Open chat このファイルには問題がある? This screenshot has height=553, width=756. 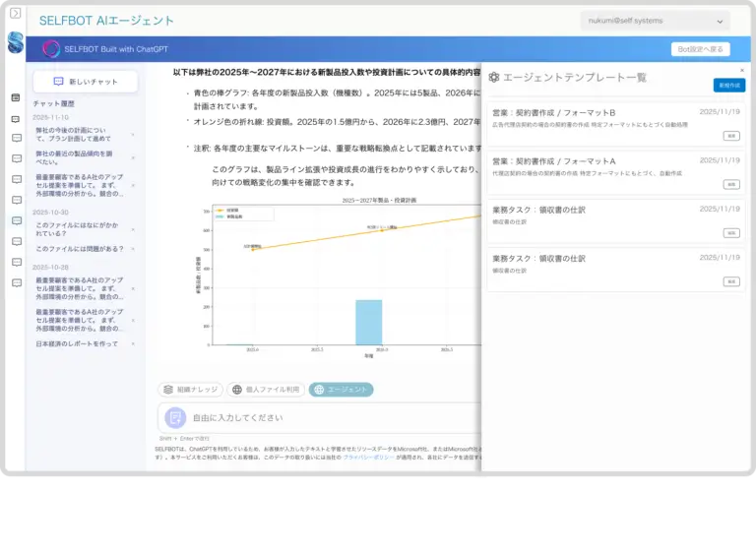[80, 249]
